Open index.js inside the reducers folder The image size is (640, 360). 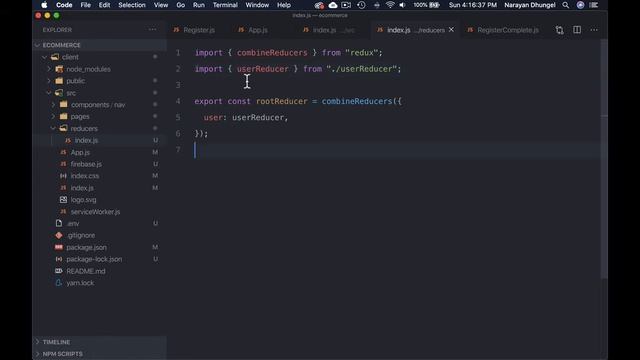[86, 140]
